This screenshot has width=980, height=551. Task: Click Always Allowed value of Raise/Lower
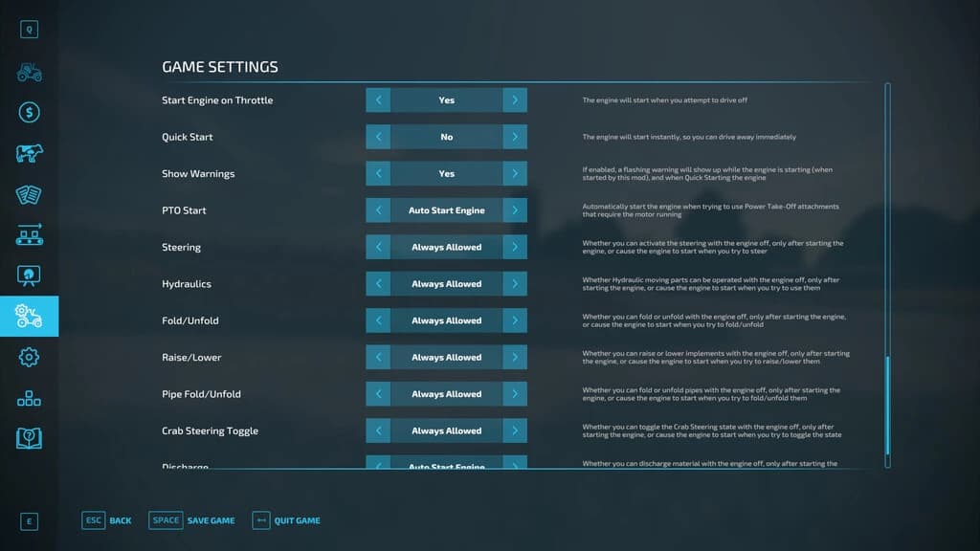click(x=446, y=358)
